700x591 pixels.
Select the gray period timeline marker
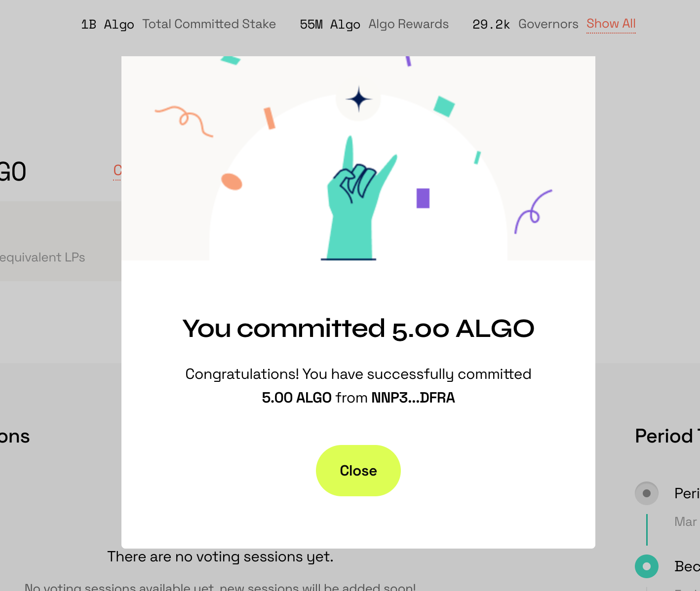point(646,493)
